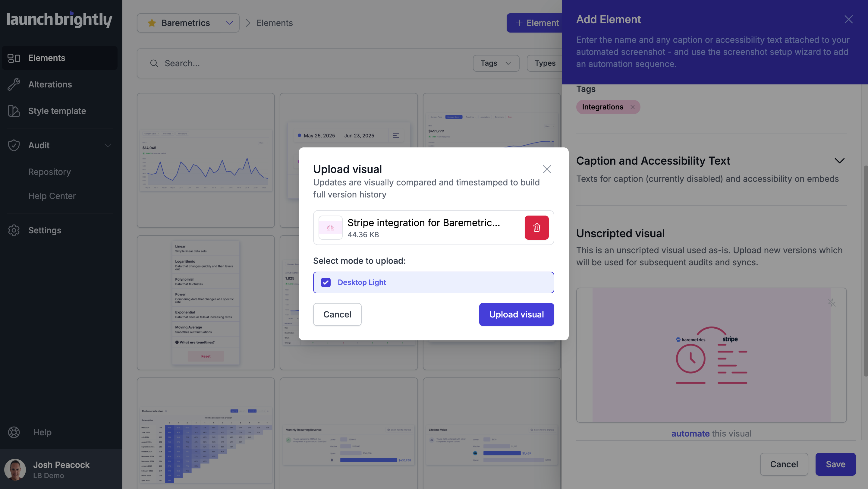Click the unscripted visual preview image
Image resolution: width=868 pixels, height=489 pixels.
[x=711, y=355]
